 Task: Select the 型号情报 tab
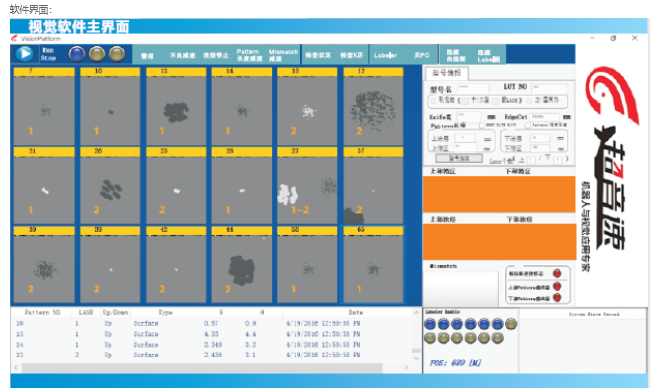pyautogui.click(x=447, y=73)
